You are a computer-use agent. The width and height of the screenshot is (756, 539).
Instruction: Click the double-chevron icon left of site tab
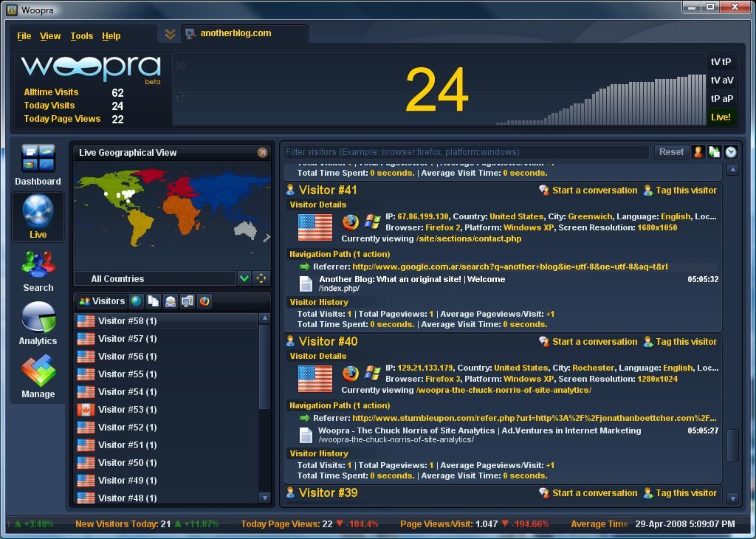[170, 34]
